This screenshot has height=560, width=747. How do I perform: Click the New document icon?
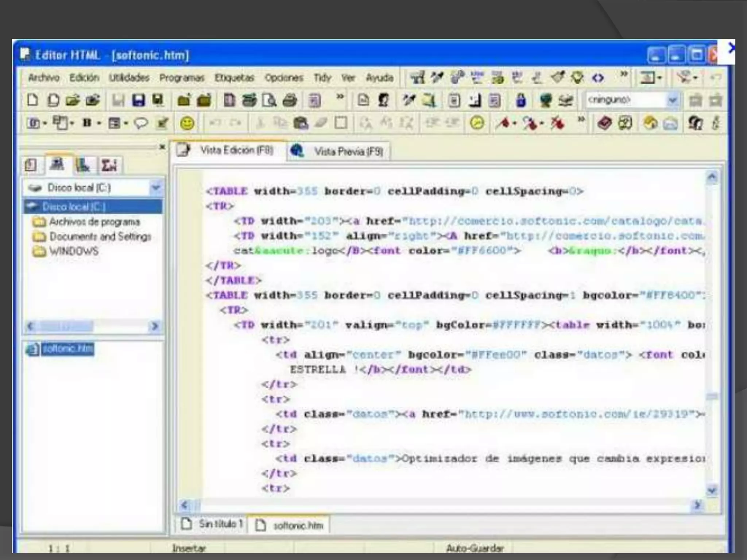click(33, 100)
